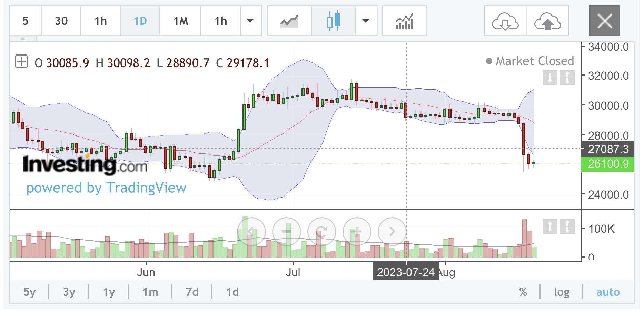The image size is (644, 322).
Task: Zoom out with the minus icon
Action: pyautogui.click(x=286, y=231)
